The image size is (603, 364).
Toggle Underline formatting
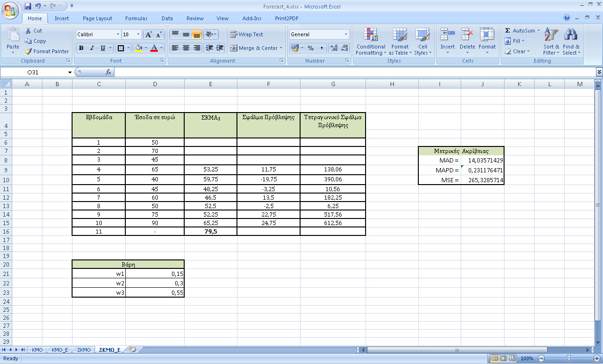[103, 48]
